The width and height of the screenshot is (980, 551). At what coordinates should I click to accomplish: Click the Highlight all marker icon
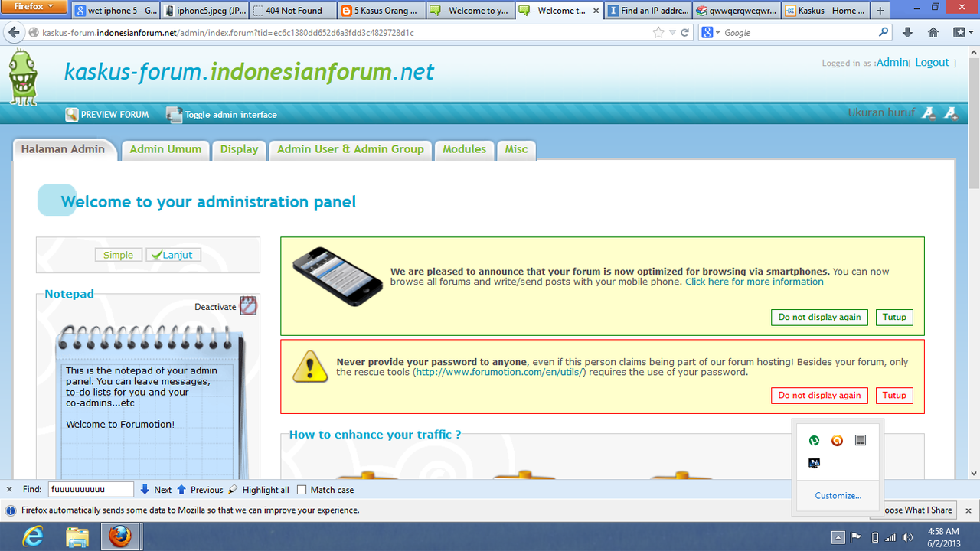[234, 490]
